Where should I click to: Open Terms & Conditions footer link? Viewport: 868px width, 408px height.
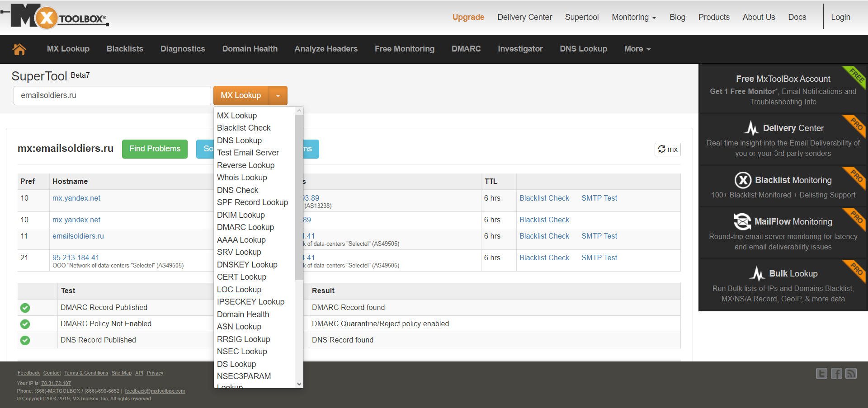pyautogui.click(x=86, y=373)
